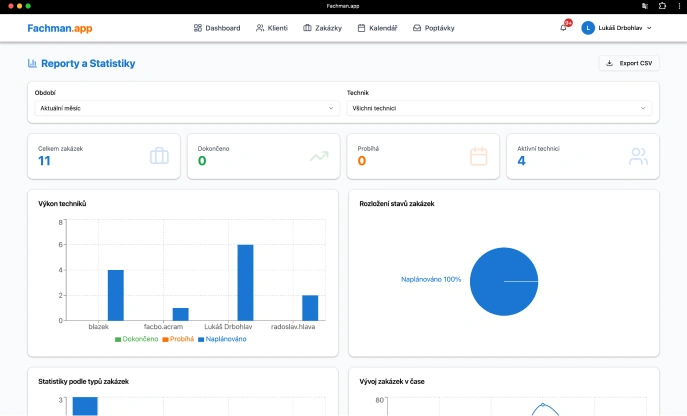Toggle the Probíhá legend series
Screen dimensions: 687x416
pyautogui.click(x=177, y=339)
